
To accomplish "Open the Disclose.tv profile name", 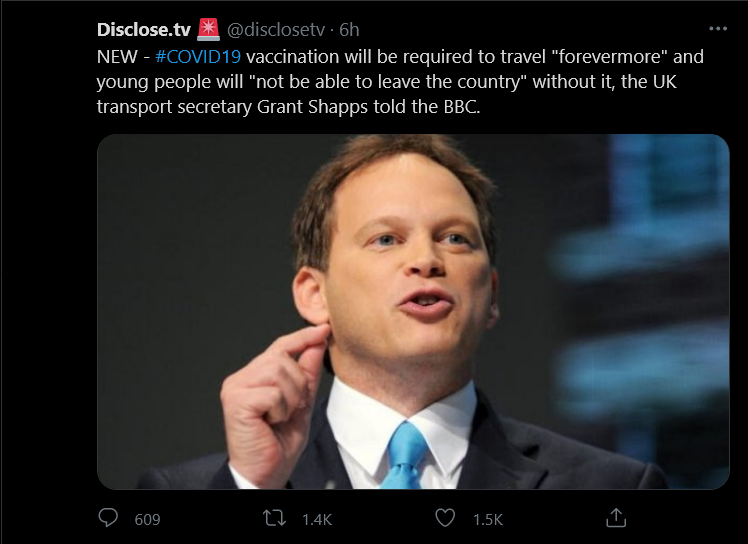I will click(144, 28).
